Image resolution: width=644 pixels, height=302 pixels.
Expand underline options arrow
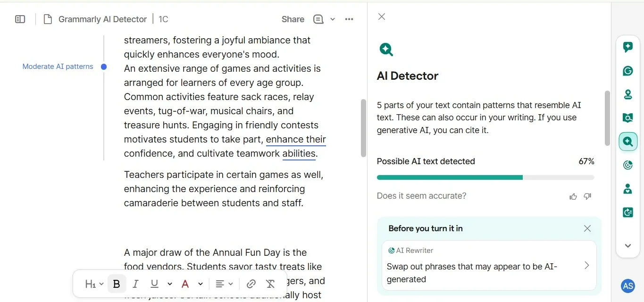169,284
